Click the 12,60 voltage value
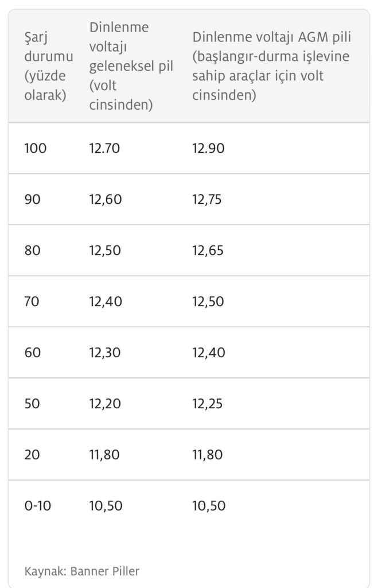This screenshot has width=378, height=588. (104, 199)
